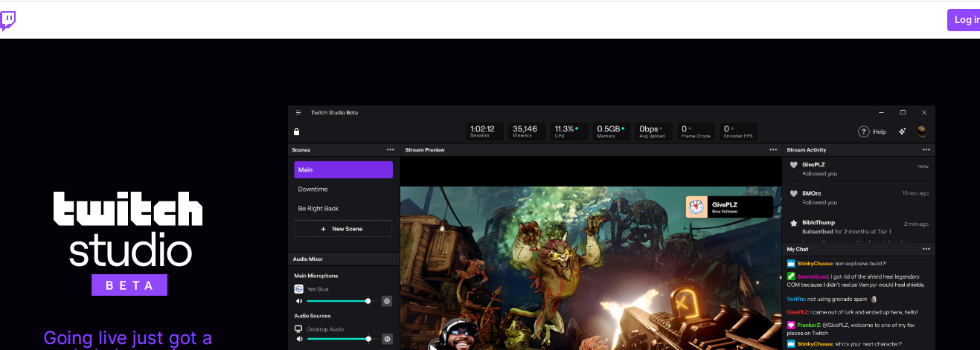Click the FrankerZ username in chat

coord(810,325)
